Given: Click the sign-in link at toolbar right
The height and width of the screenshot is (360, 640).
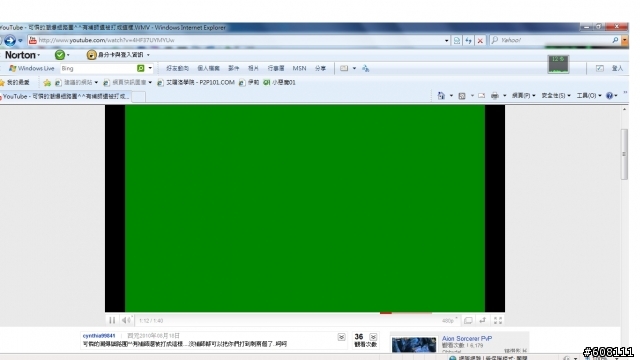Looking at the screenshot, I should [x=617, y=68].
